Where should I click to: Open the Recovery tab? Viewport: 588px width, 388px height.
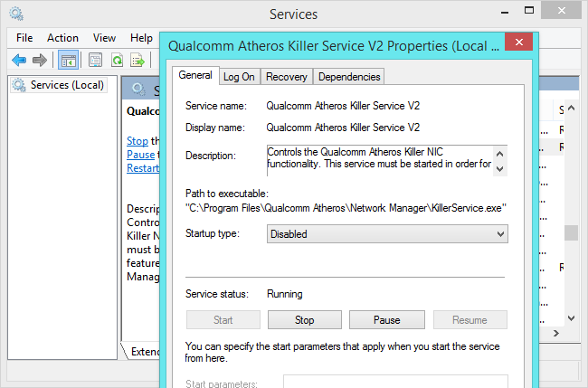point(287,77)
